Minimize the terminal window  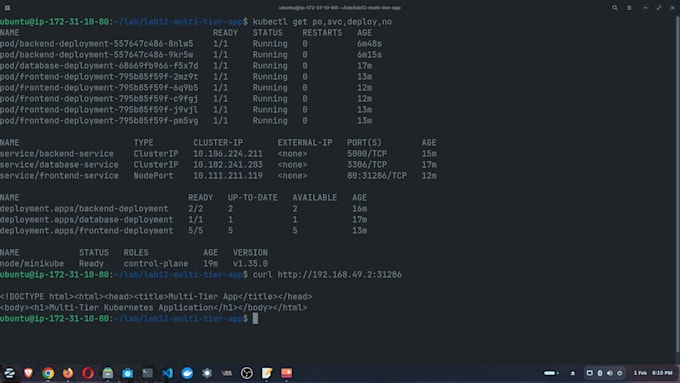coord(645,8)
